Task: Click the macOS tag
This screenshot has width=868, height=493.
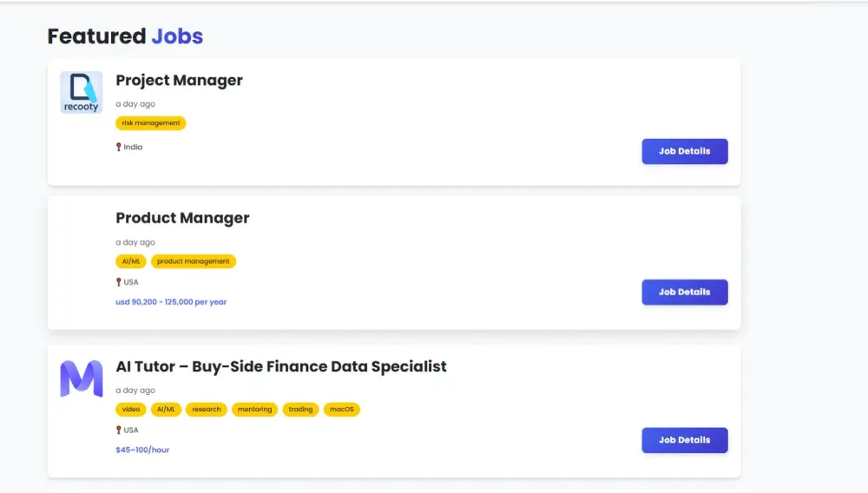Action: click(x=342, y=410)
